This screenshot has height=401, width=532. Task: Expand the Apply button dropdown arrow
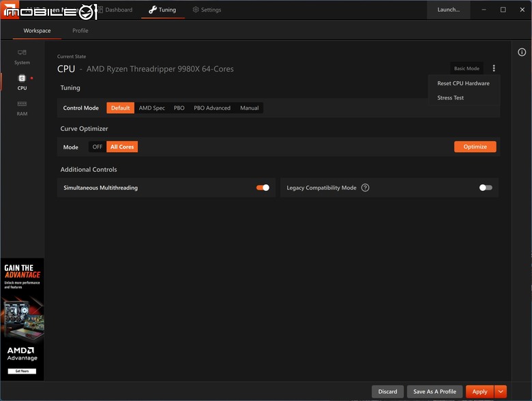[x=501, y=391]
